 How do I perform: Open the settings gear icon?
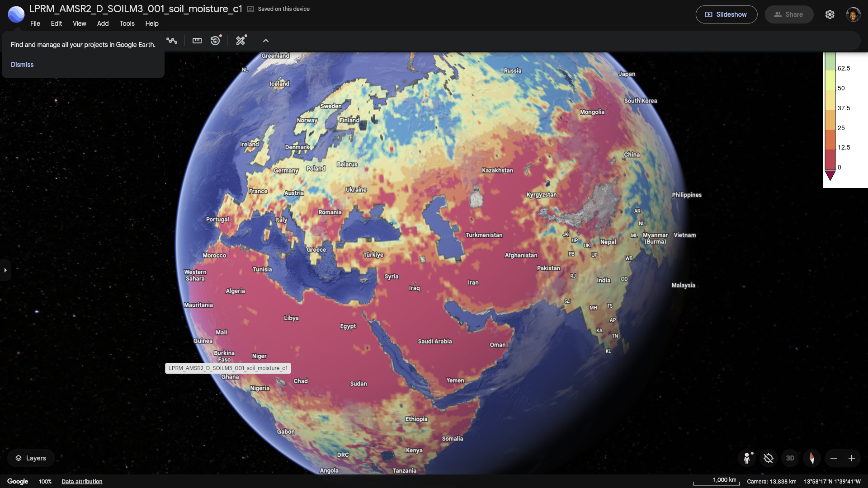pos(830,14)
